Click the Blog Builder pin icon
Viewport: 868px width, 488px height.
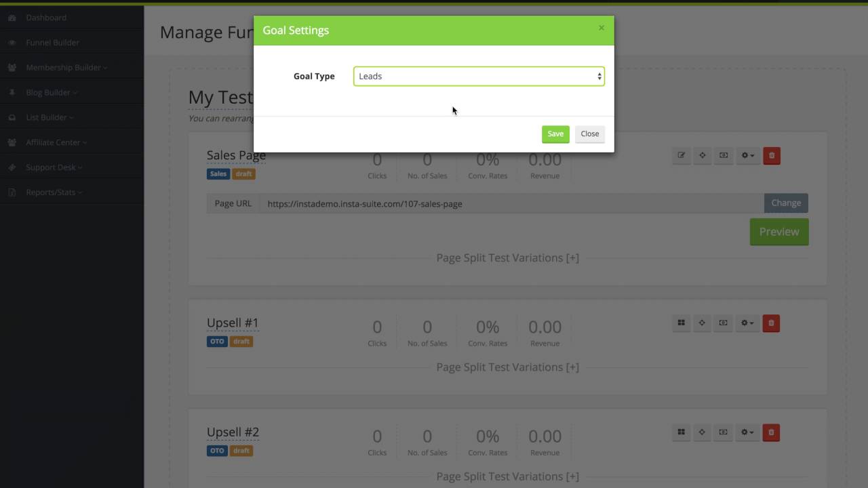12,92
